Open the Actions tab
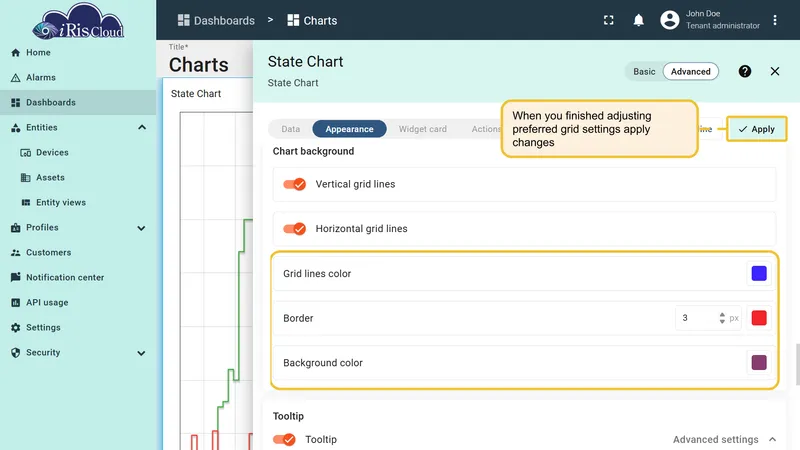Image resolution: width=800 pixels, height=450 pixels. [486, 129]
